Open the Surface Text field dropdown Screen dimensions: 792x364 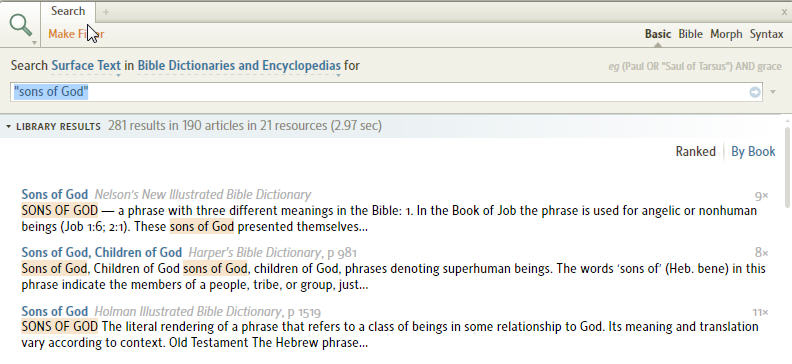(86, 66)
